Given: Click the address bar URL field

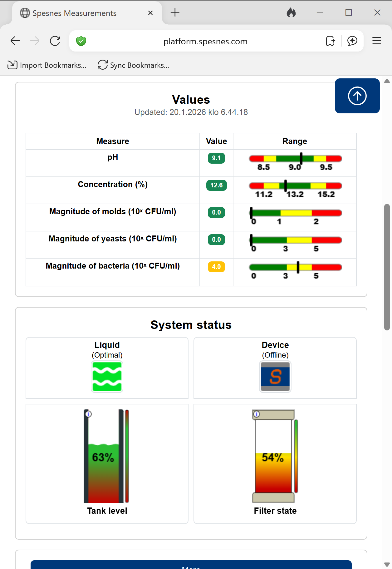Looking at the screenshot, I should click(205, 41).
